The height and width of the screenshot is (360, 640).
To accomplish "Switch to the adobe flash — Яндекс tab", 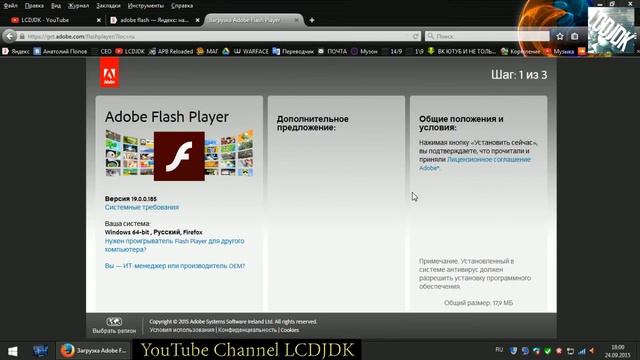I will click(x=154, y=20).
